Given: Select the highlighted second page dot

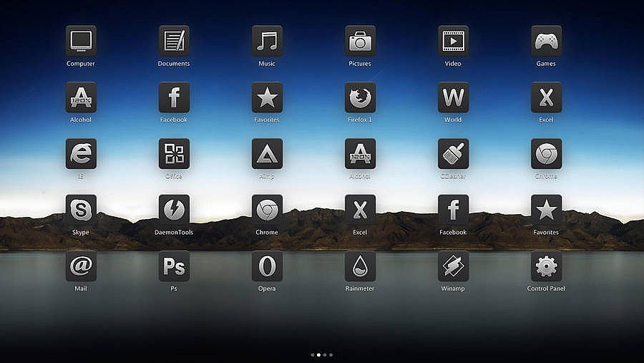Looking at the screenshot, I should pyautogui.click(x=318, y=355).
